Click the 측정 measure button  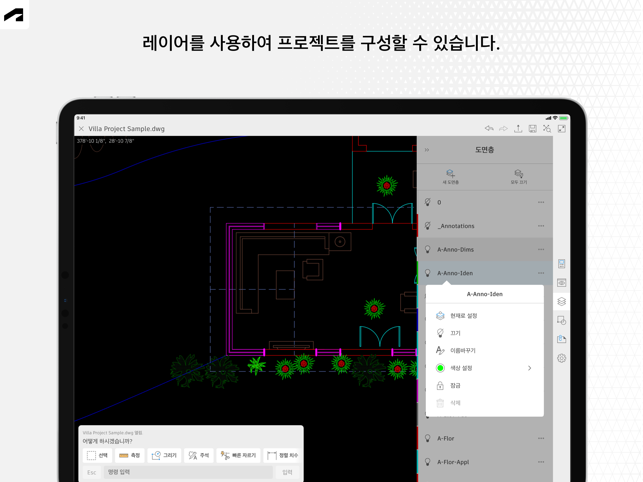pyautogui.click(x=129, y=455)
